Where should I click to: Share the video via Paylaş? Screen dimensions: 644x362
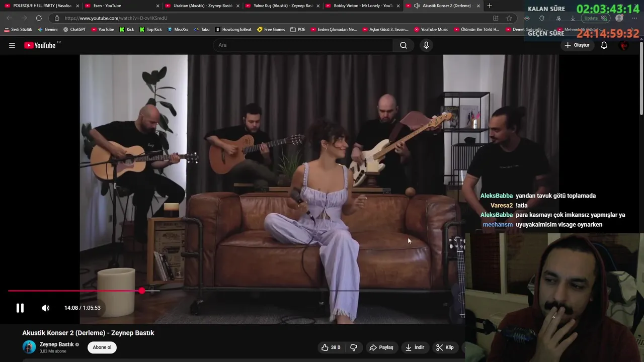[381, 347]
